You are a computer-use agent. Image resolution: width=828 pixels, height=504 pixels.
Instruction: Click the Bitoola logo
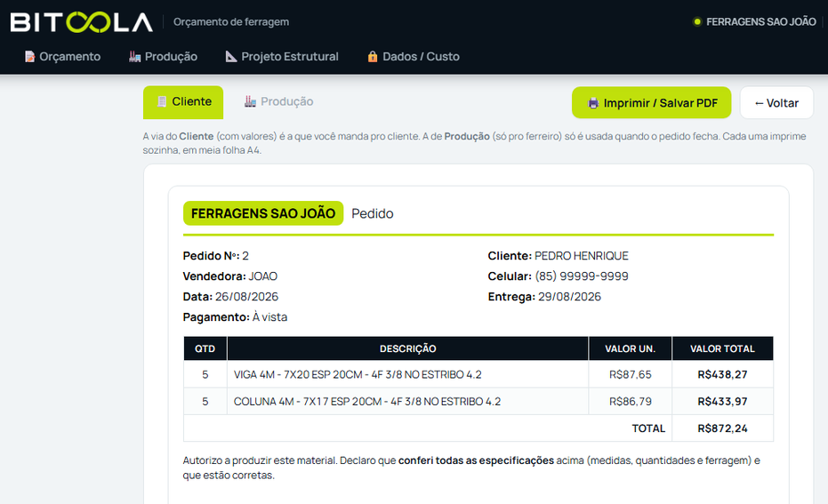(81, 22)
